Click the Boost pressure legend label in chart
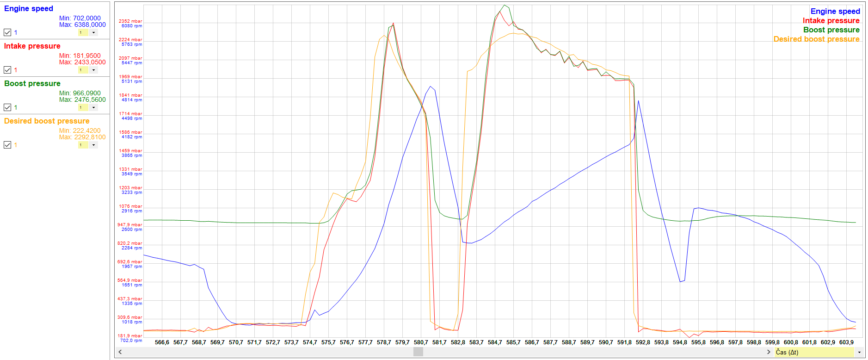Screen dimensions: 868x360 click(831, 30)
